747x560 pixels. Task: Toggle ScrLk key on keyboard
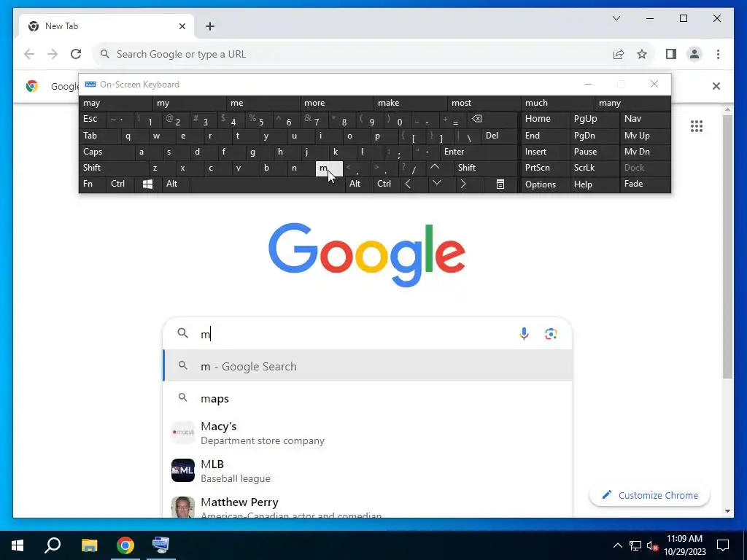click(x=595, y=168)
